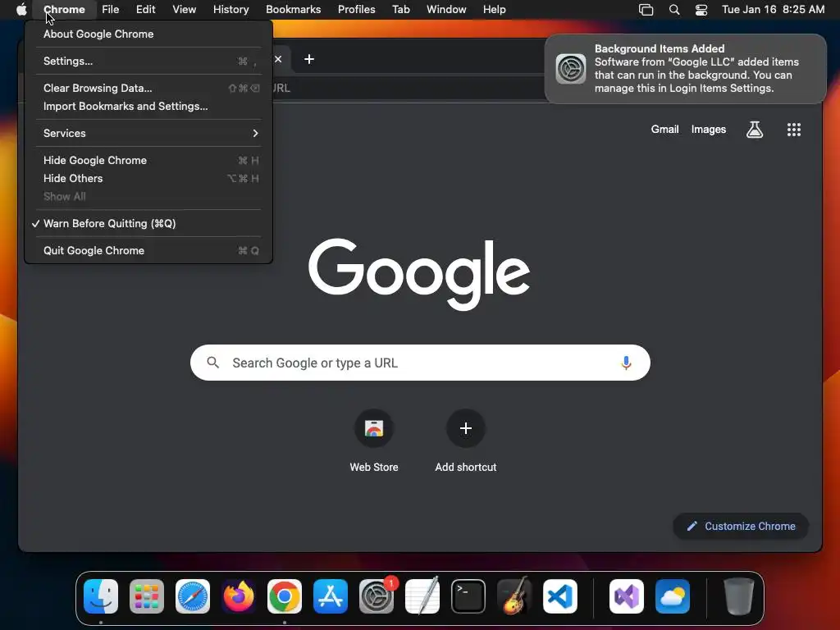The width and height of the screenshot is (840, 630).
Task: Open the Edit menu
Action: click(x=145, y=10)
